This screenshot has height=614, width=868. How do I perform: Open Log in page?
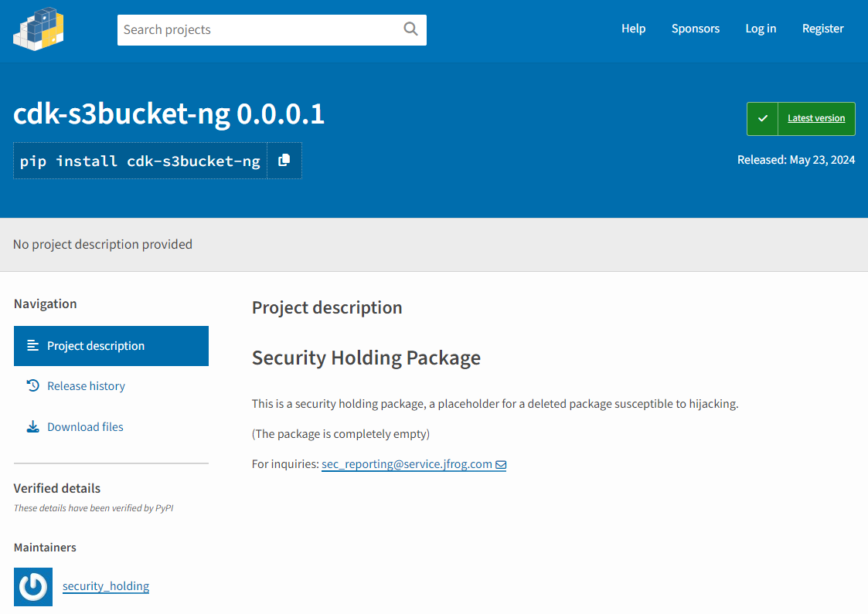tap(761, 28)
